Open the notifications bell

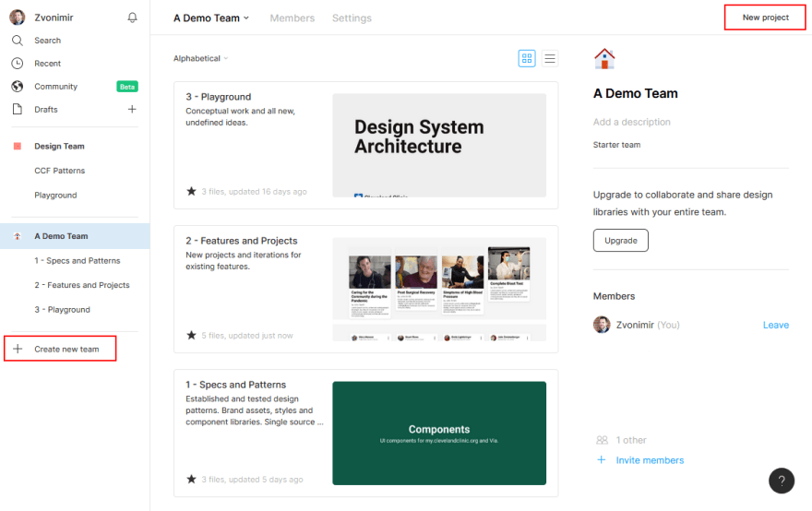pos(132,18)
